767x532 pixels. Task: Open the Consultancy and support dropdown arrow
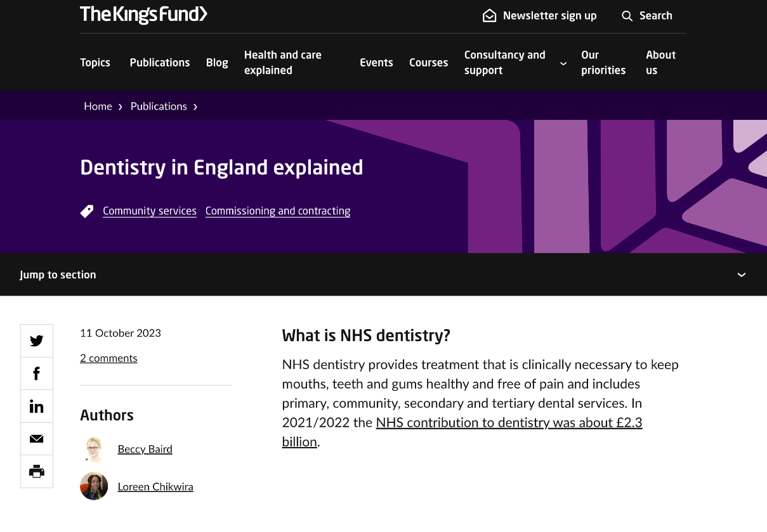(x=563, y=63)
